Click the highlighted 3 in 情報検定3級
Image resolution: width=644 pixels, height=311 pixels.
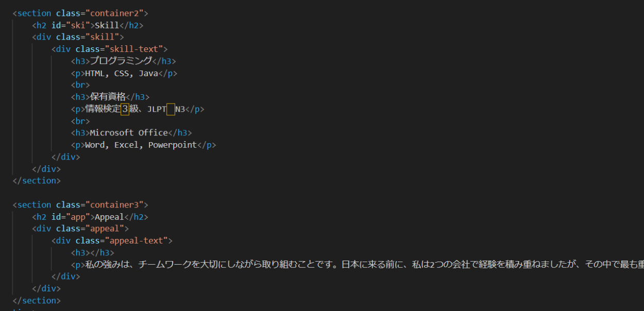coord(125,109)
